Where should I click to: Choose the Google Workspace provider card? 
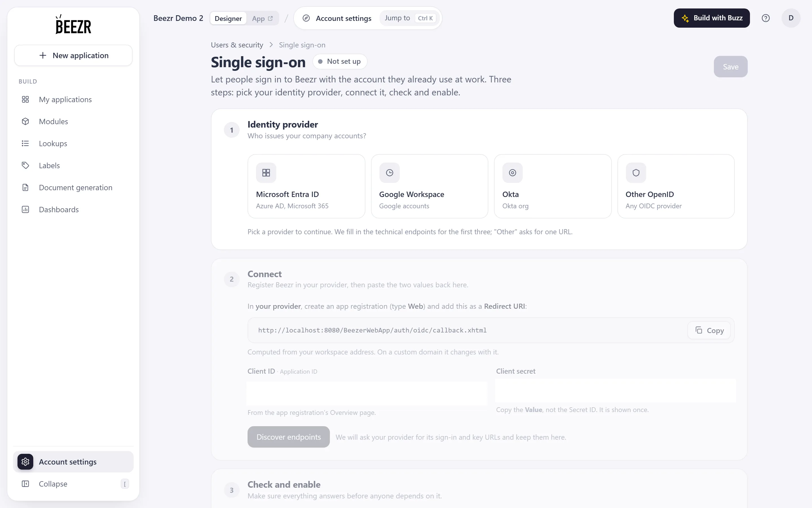(x=429, y=186)
